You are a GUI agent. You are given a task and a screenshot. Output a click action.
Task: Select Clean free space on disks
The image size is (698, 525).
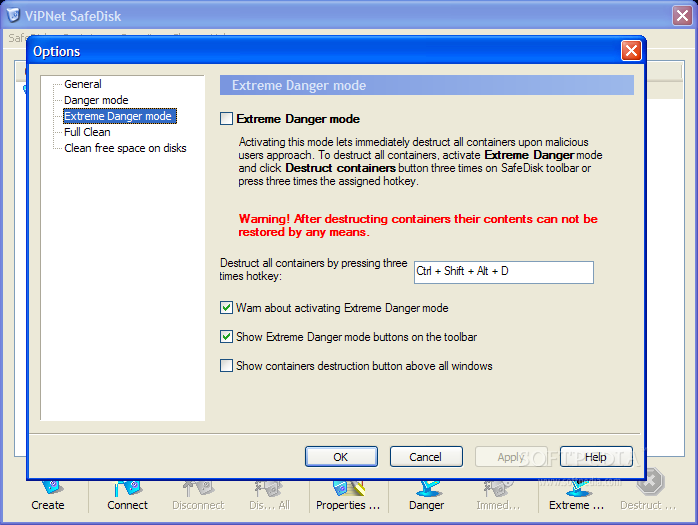click(125, 148)
